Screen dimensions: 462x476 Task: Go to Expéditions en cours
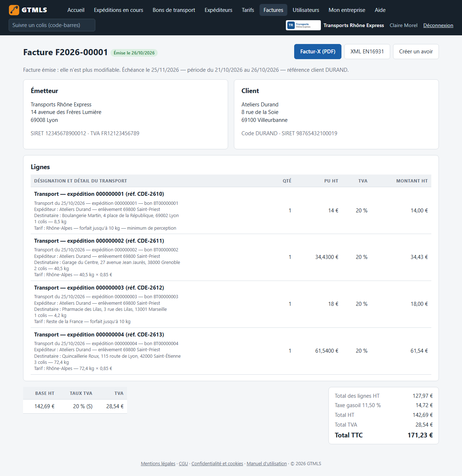point(118,10)
